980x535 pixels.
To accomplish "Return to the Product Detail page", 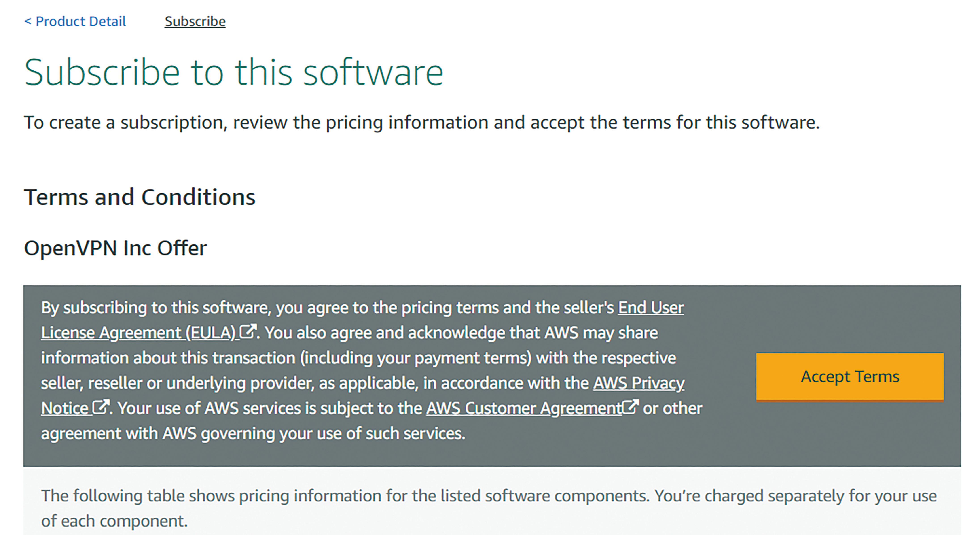I will (x=75, y=21).
